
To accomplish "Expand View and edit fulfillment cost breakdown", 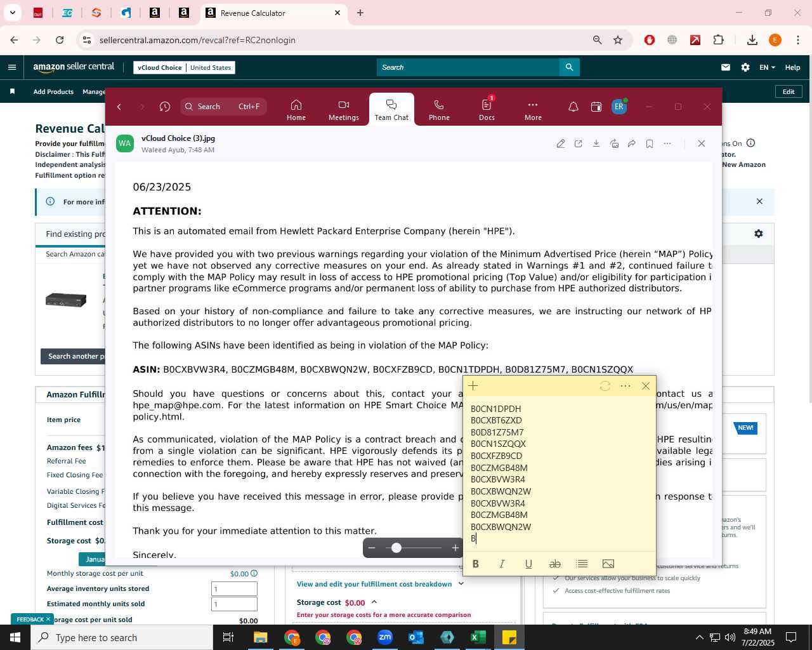I will (380, 584).
